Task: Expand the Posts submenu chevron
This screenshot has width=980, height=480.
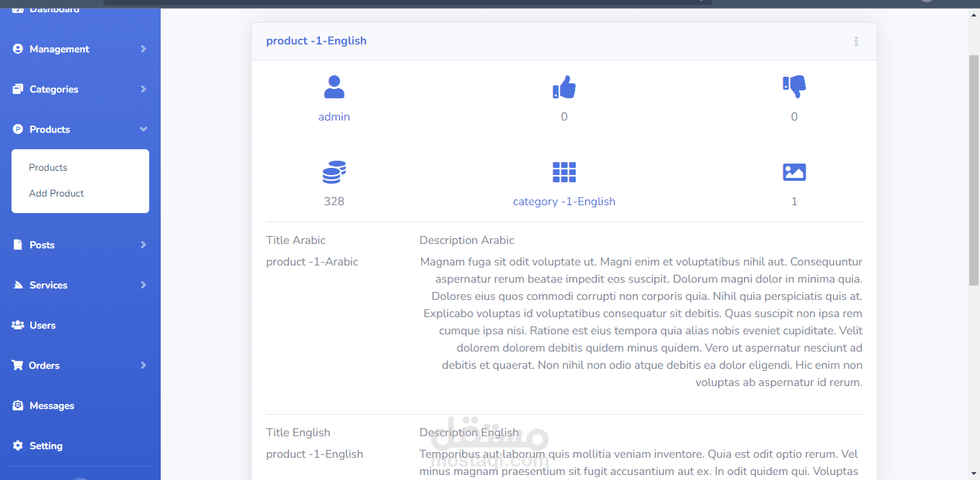Action: [x=143, y=245]
